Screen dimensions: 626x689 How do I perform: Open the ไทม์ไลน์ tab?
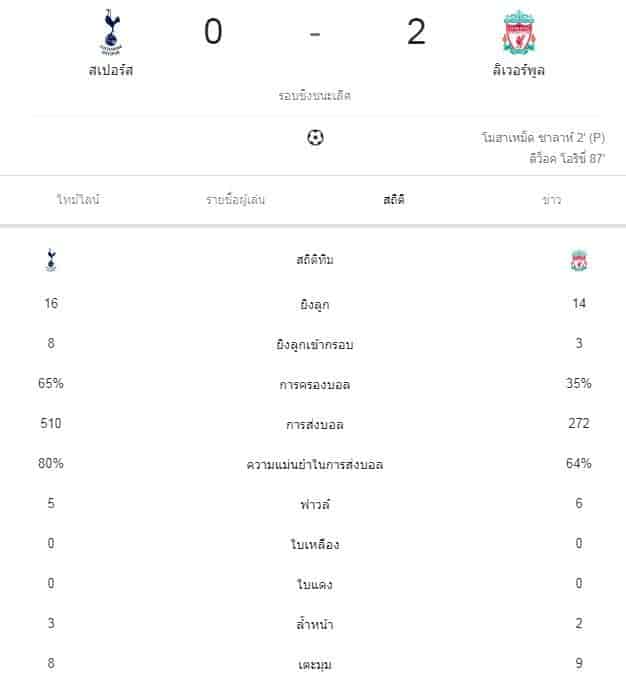(x=79, y=199)
